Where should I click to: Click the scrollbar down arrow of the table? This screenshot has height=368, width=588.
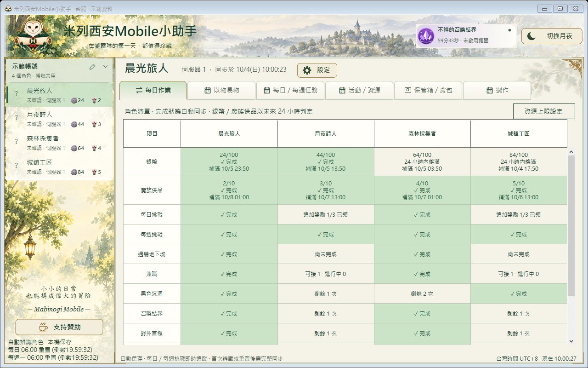[x=571, y=341]
